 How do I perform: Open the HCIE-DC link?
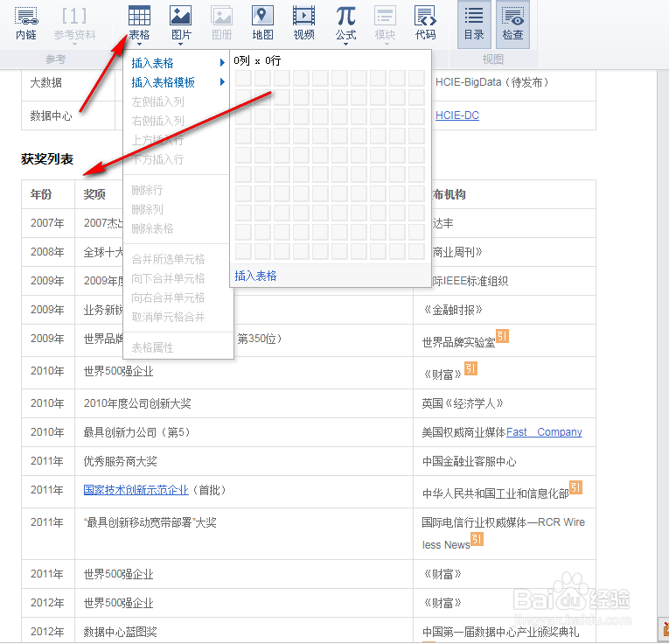tap(457, 115)
